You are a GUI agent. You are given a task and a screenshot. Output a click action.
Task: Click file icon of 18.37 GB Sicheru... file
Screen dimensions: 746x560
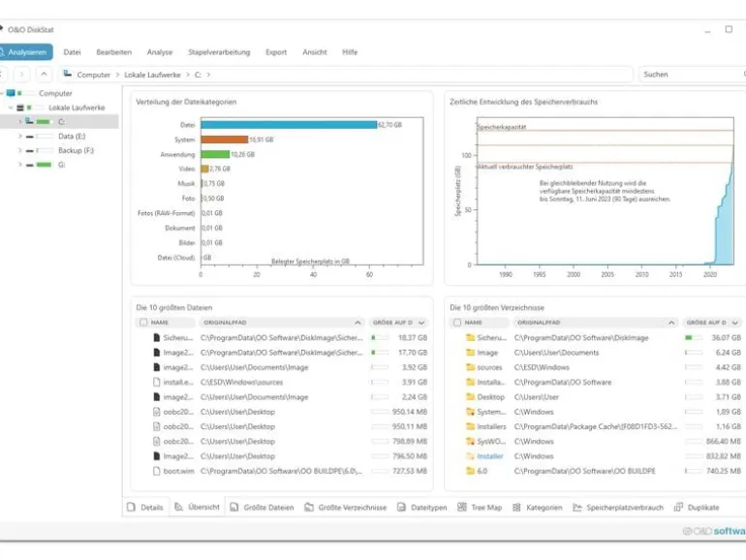[x=156, y=338]
